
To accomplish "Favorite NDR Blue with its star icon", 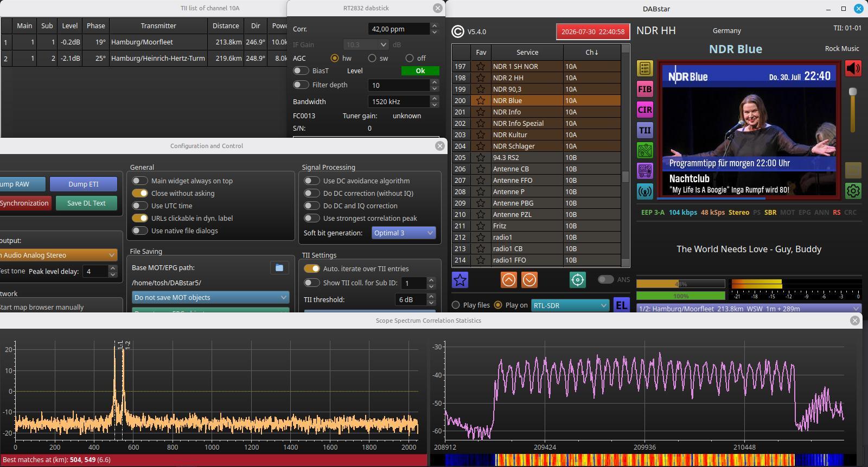I will click(481, 100).
